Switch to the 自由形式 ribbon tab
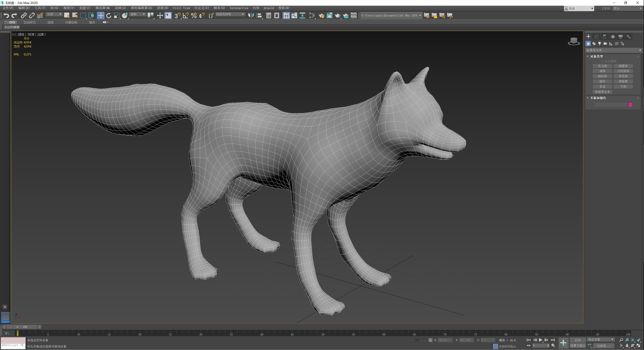Screen dimensions: 644x350 tap(30, 22)
